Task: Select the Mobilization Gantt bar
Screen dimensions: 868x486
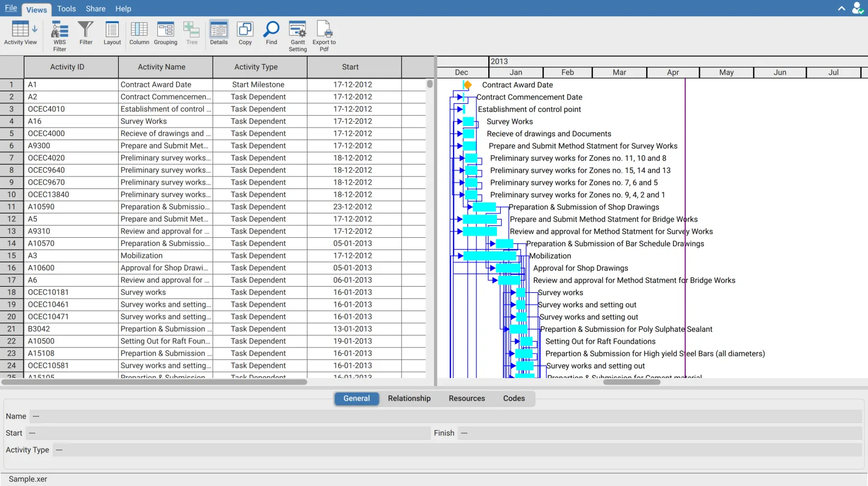Action: pyautogui.click(x=490, y=256)
